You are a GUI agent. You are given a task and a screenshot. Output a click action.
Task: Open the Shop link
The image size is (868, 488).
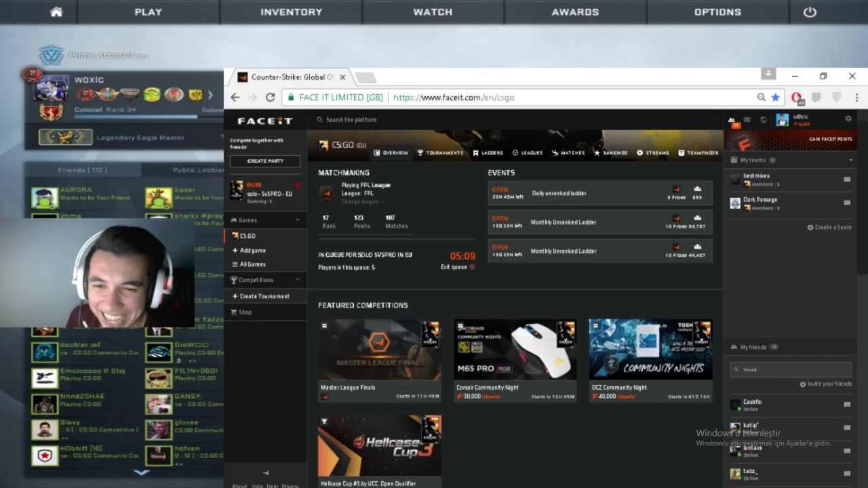click(241, 312)
